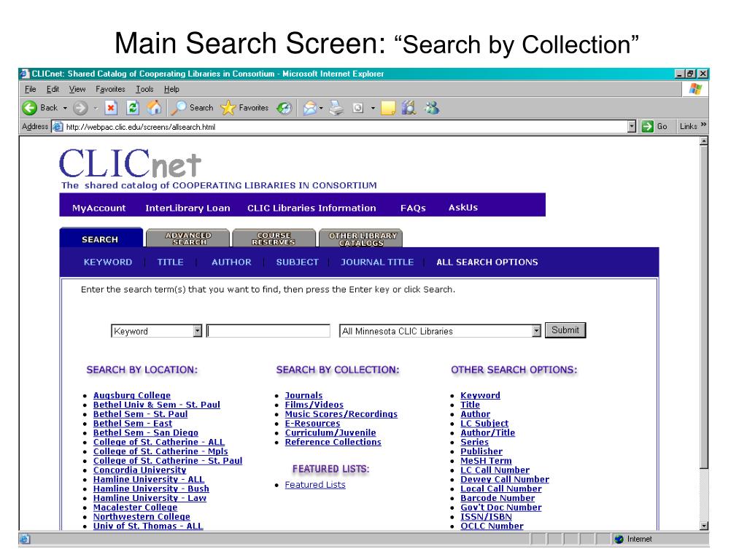
Task: Open the Featured Lists link
Action: coord(315,485)
